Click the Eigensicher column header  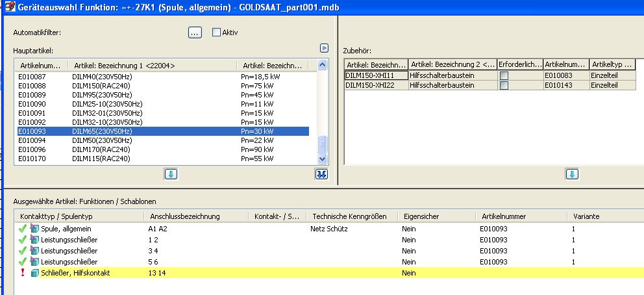pos(437,216)
